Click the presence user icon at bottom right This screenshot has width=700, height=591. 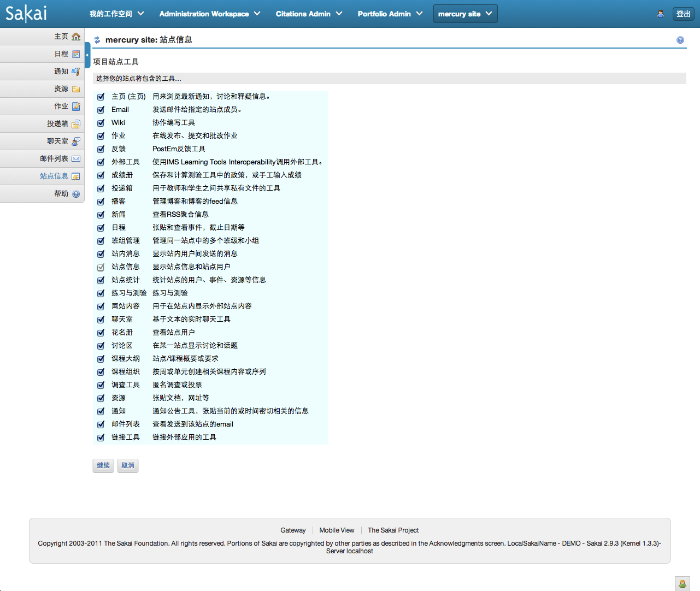tap(682, 583)
